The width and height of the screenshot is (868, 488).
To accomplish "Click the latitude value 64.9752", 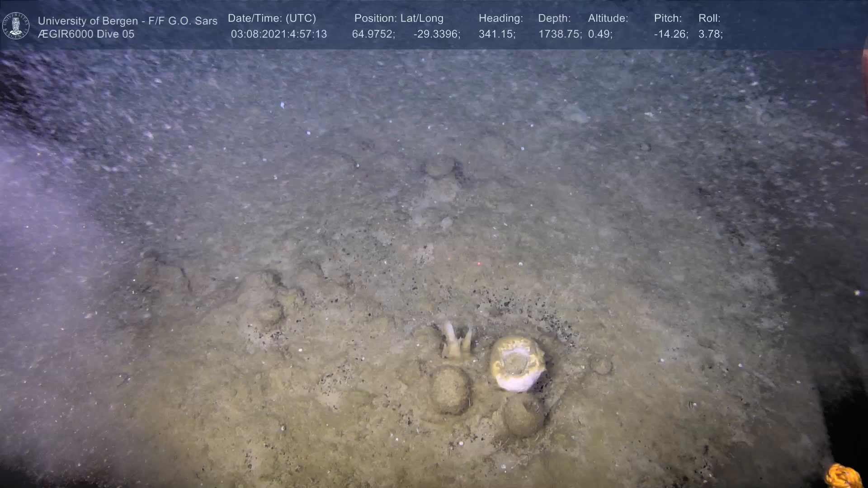I will 373,34.
